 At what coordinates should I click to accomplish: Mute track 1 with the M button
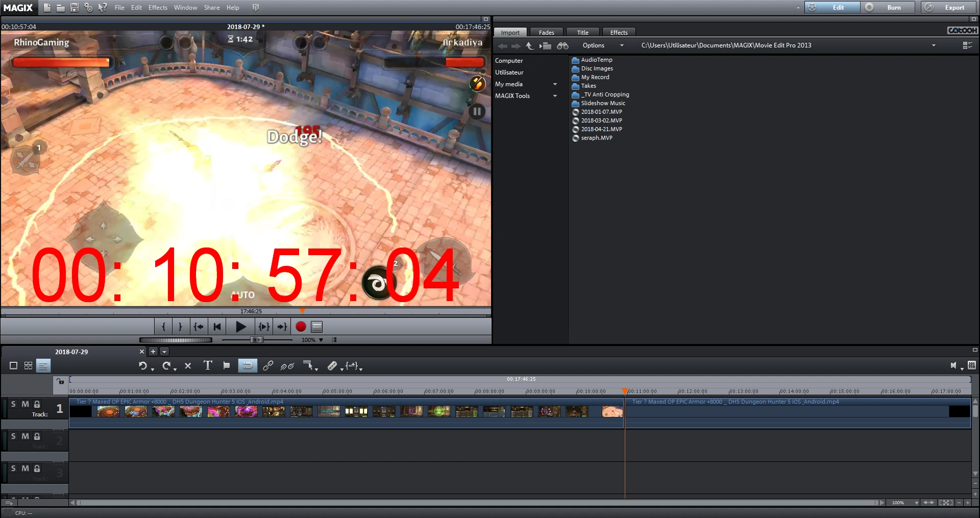point(25,404)
